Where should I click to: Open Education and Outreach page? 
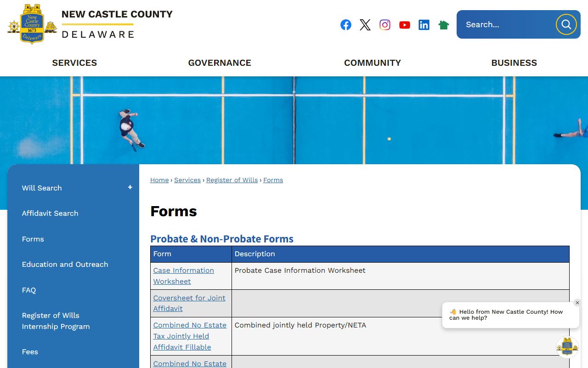tap(65, 264)
